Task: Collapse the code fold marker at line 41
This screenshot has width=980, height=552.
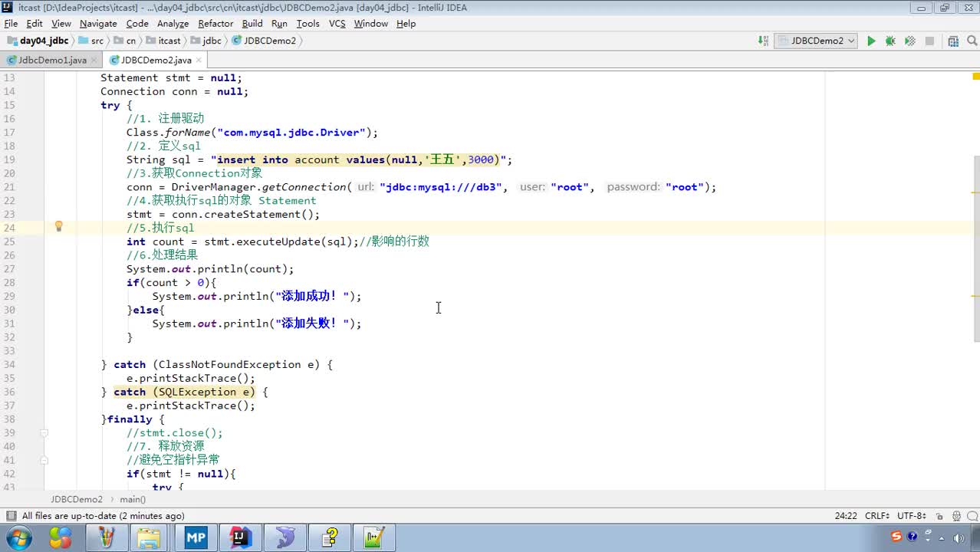Action: [44, 461]
